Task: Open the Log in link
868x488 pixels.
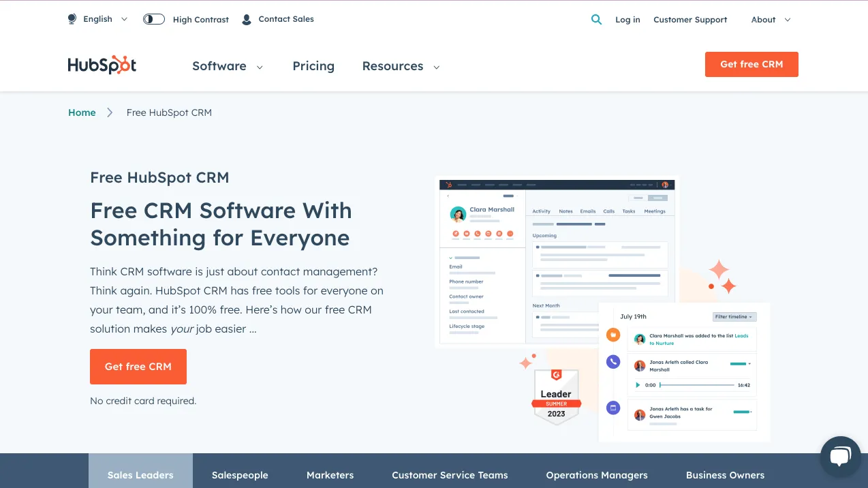Action: 627,20
